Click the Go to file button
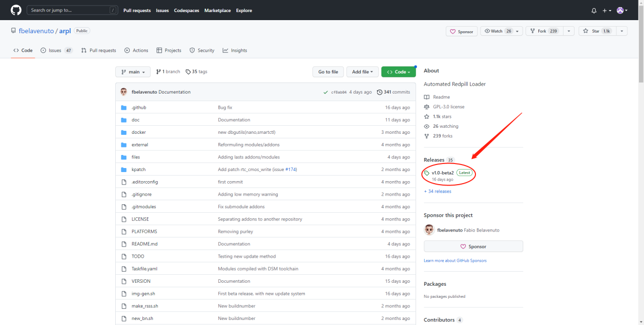The width and height of the screenshot is (644, 325). (328, 72)
